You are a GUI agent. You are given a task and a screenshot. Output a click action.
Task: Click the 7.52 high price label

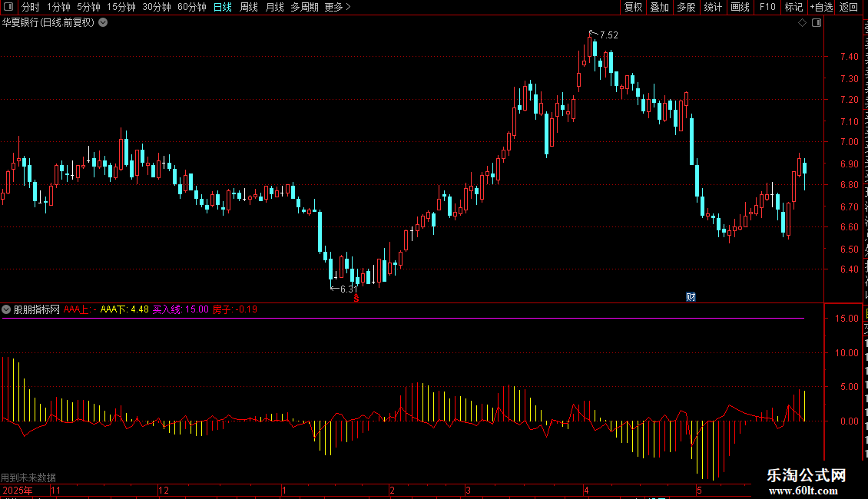click(609, 35)
